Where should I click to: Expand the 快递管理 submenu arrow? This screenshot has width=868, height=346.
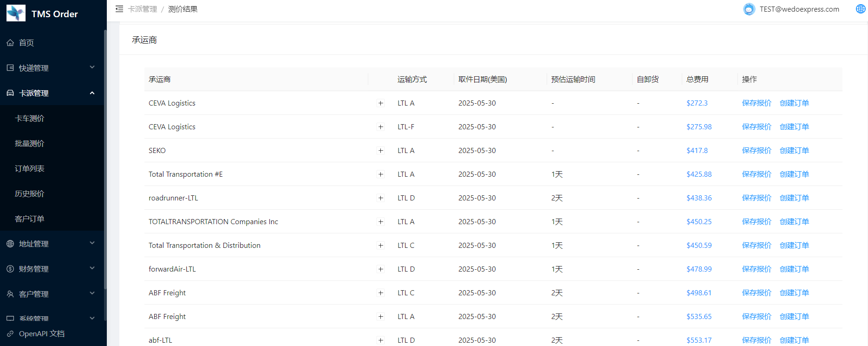pos(92,67)
